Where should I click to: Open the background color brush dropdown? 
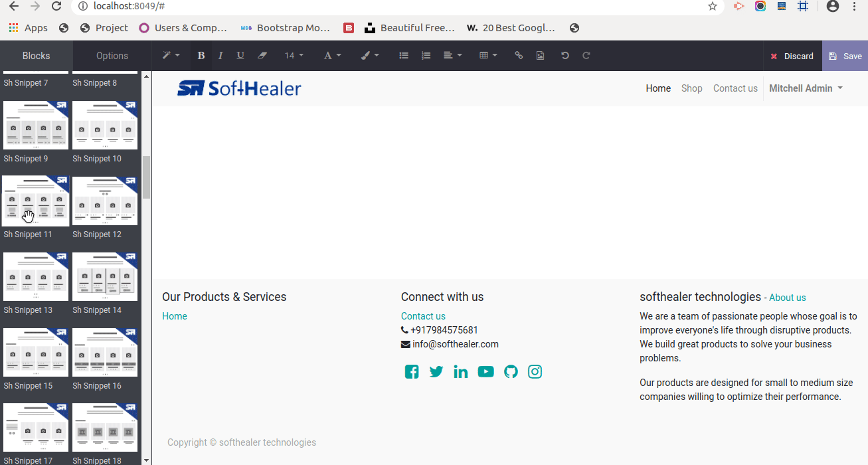[370, 56]
